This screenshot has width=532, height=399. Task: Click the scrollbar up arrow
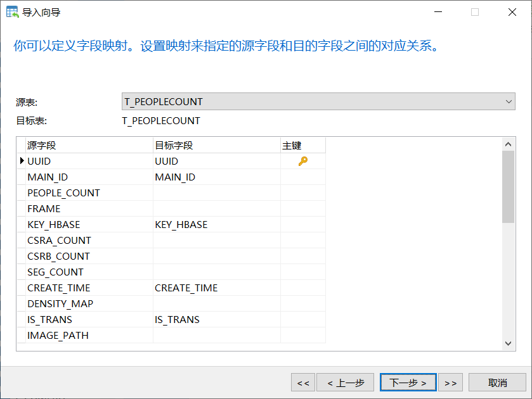click(509, 143)
